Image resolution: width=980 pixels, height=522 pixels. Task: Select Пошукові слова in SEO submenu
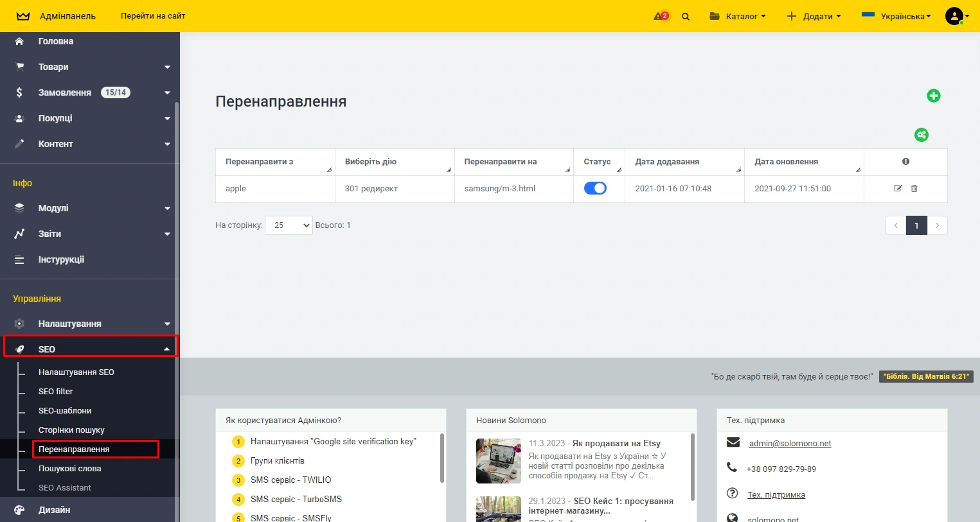(69, 468)
